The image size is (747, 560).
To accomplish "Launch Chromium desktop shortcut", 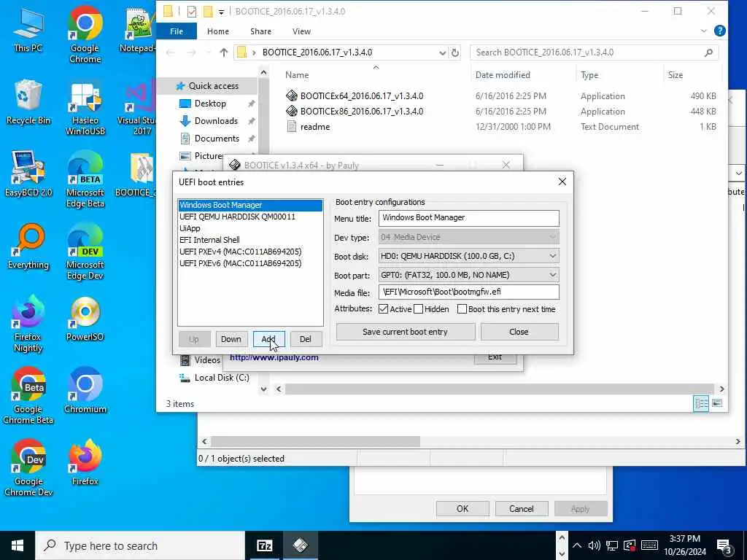I will tap(85, 391).
